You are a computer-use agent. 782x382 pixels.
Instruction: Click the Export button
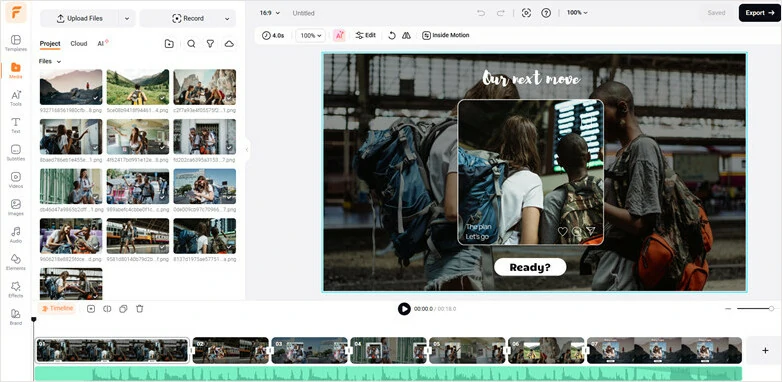[x=760, y=13]
